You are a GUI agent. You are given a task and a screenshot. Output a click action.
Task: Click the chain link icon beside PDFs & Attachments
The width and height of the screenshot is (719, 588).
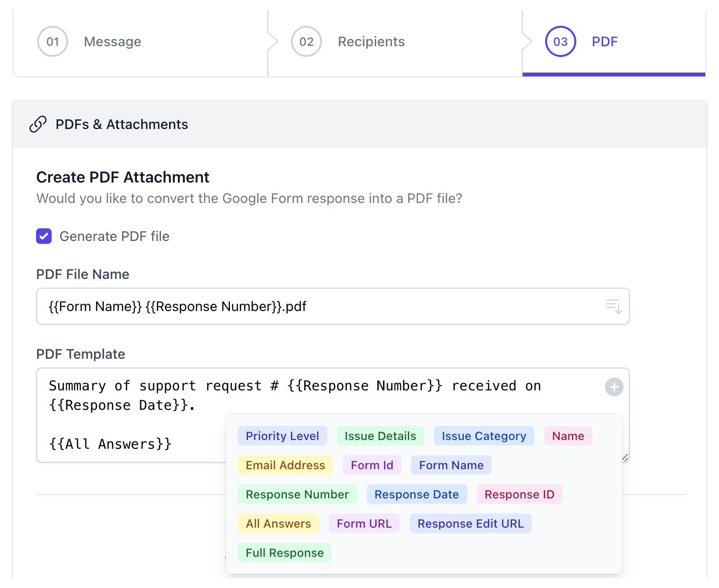[x=38, y=124]
